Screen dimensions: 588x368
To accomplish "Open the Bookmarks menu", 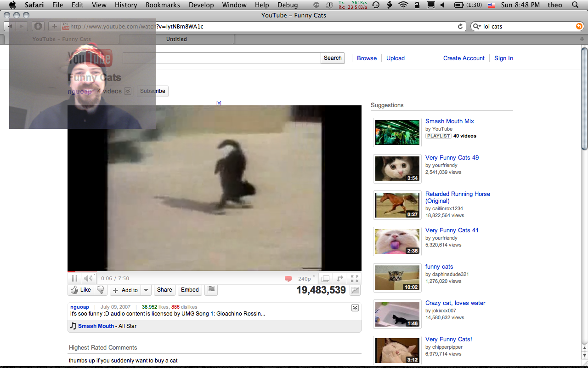I will tap(164, 5).
